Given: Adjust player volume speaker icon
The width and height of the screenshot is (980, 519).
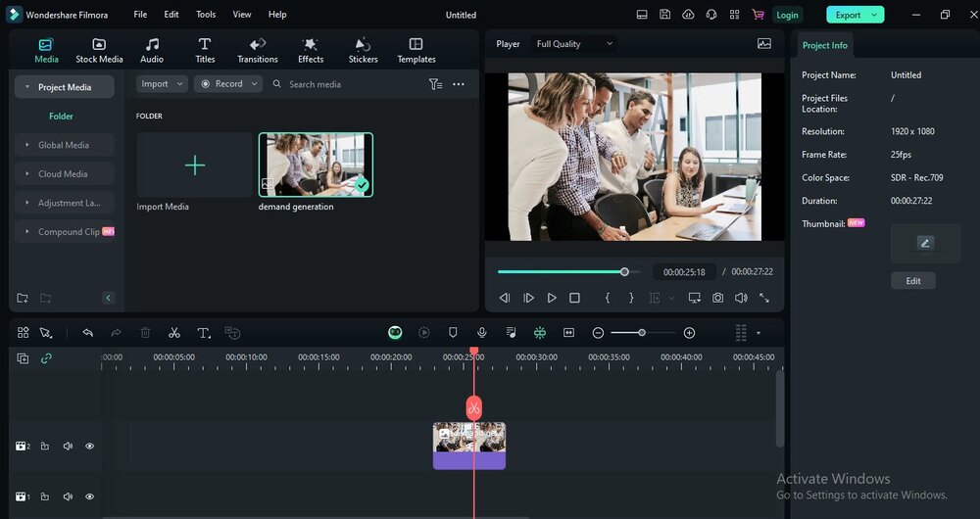Looking at the screenshot, I should [x=741, y=298].
